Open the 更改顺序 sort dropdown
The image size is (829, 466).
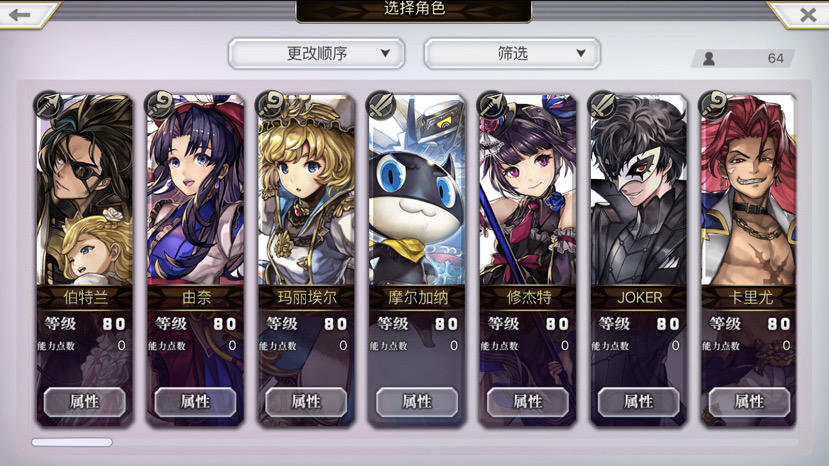(317, 53)
